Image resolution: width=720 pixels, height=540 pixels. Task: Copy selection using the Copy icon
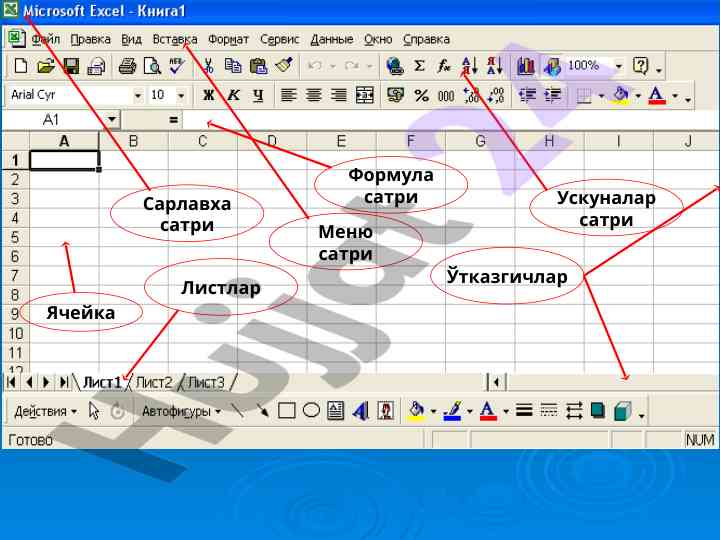pyautogui.click(x=233, y=66)
